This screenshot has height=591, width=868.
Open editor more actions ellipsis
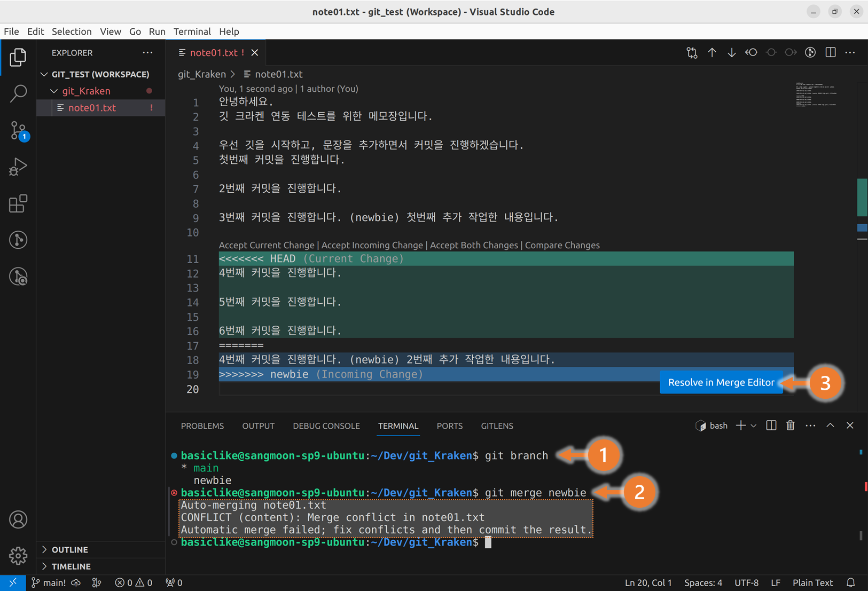pyautogui.click(x=850, y=52)
